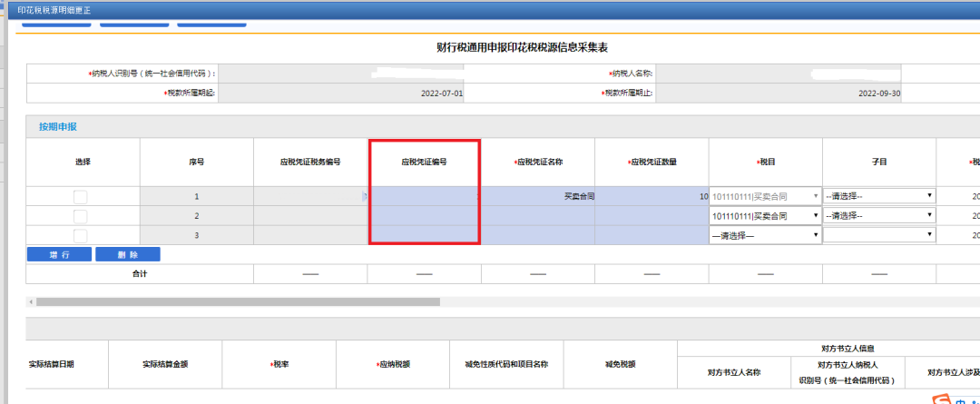Click the 减免税额 column header
The image size is (980, 404).
pos(620,365)
